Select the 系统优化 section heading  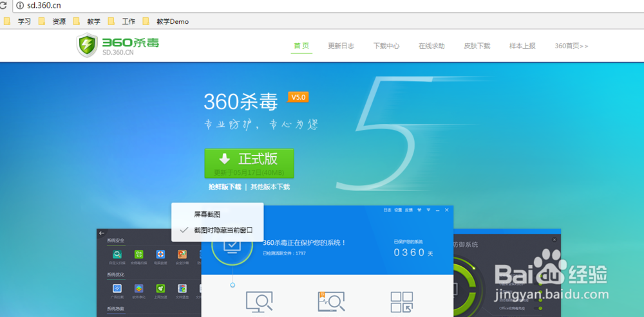[x=115, y=275]
